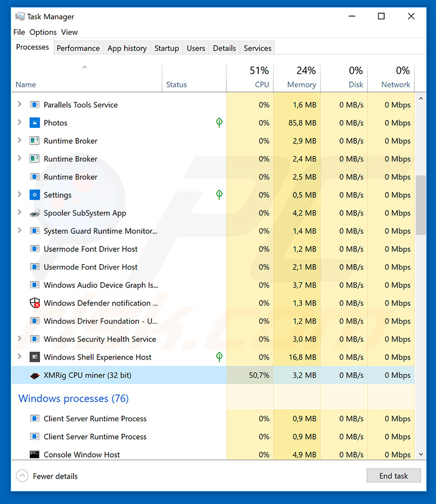
Task: Expand the System Guard Runtime Monitor entry
Action: [x=20, y=230]
